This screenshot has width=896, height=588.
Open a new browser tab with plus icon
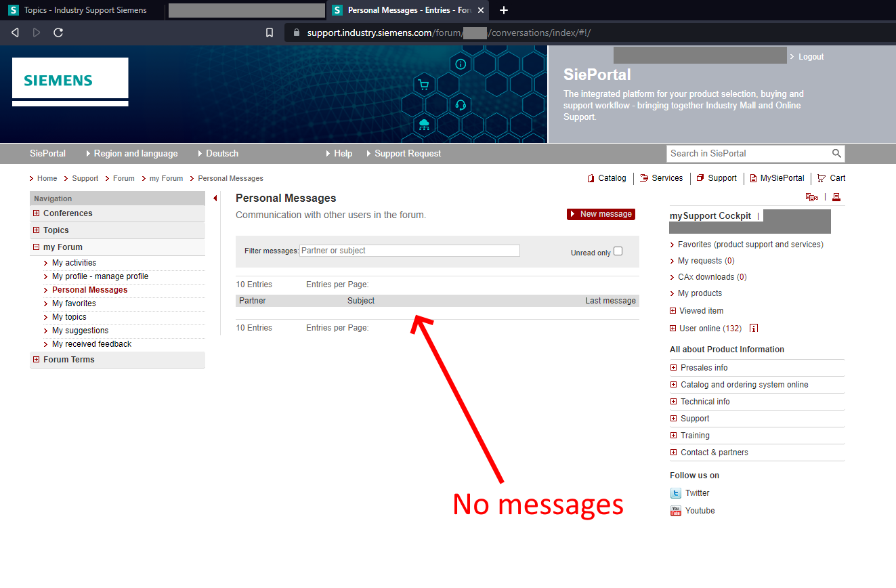[503, 10]
